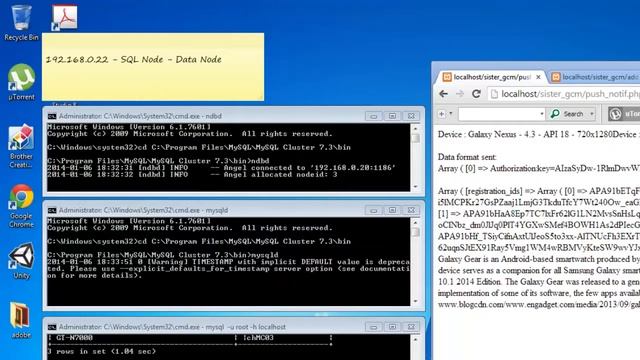Click 'Angel connected to' log line
The height and width of the screenshot is (360, 640).
point(221,168)
